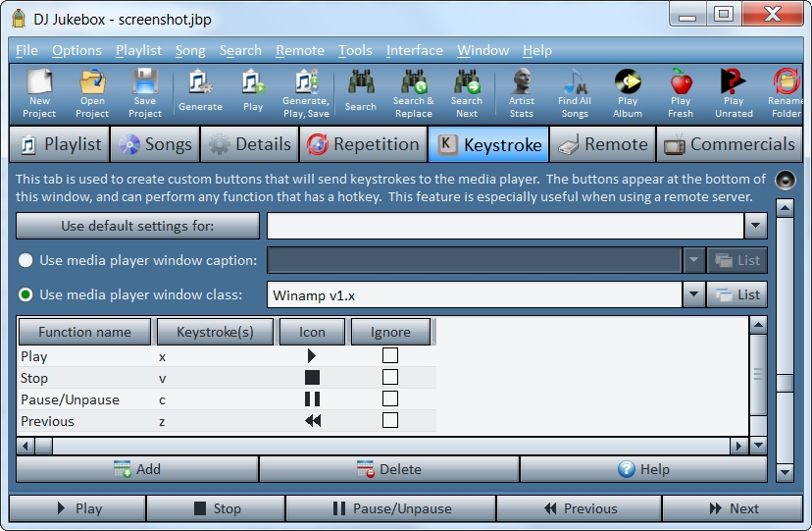This screenshot has height=531, width=812.
Task: Click the default settings text field
Action: tap(505, 226)
